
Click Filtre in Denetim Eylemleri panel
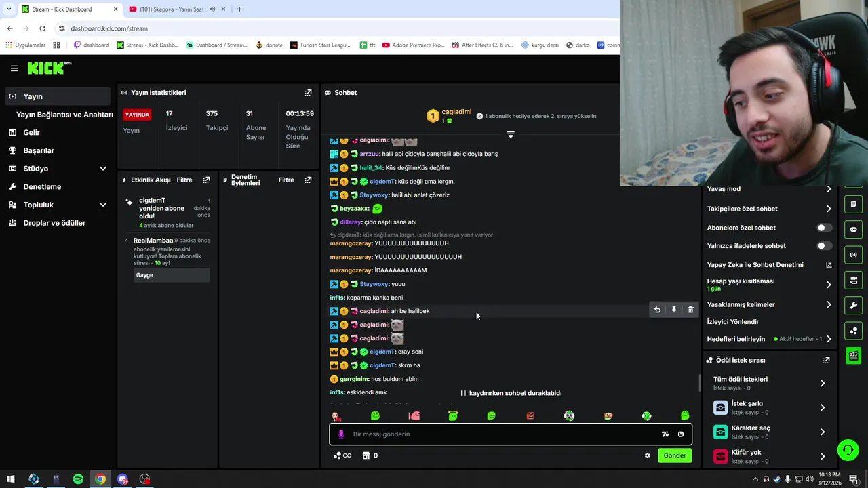[x=286, y=180]
